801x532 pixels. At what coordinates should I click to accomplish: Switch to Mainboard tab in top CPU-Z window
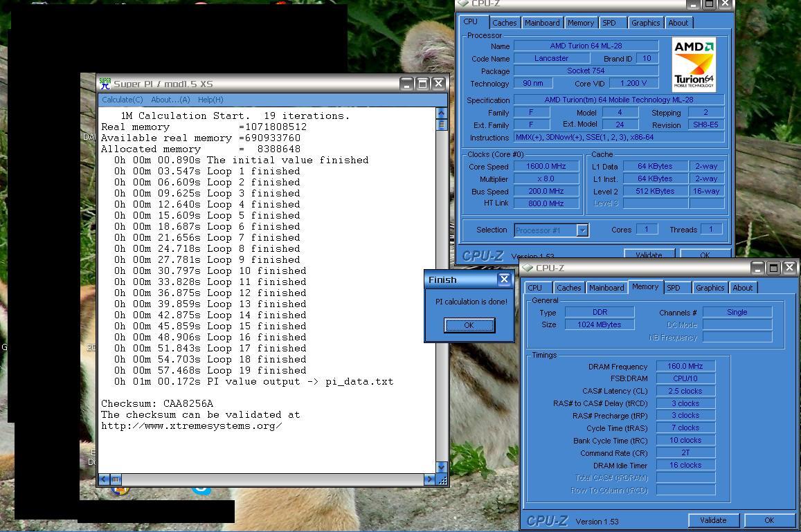pyautogui.click(x=542, y=23)
